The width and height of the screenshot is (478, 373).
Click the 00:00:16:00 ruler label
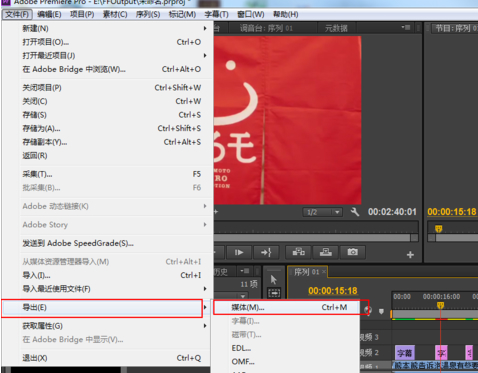[x=441, y=297]
